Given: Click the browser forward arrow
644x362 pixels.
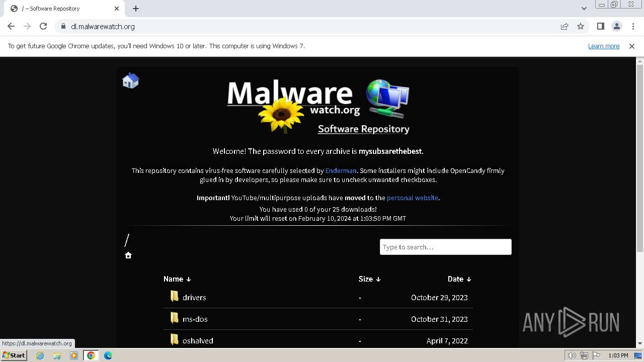Looking at the screenshot, I should point(27,26).
